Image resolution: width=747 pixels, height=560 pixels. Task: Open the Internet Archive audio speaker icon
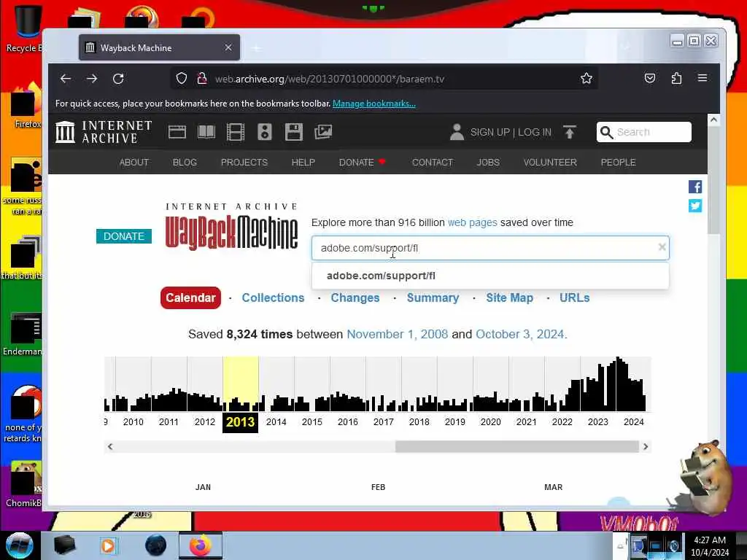tap(265, 132)
